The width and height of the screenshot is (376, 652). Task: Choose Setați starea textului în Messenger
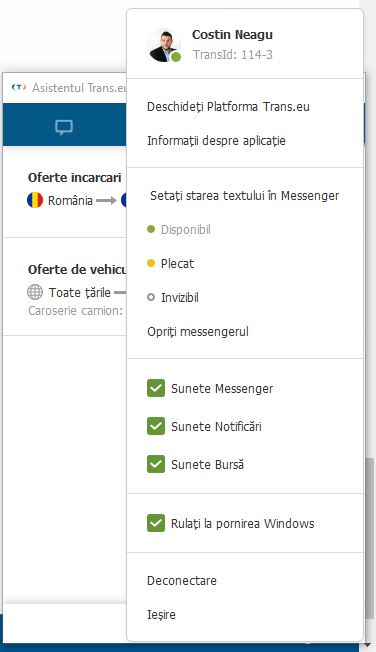(245, 195)
